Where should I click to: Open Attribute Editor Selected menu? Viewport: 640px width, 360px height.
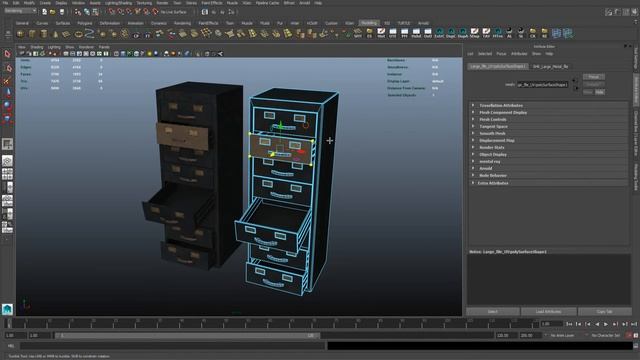click(485, 54)
